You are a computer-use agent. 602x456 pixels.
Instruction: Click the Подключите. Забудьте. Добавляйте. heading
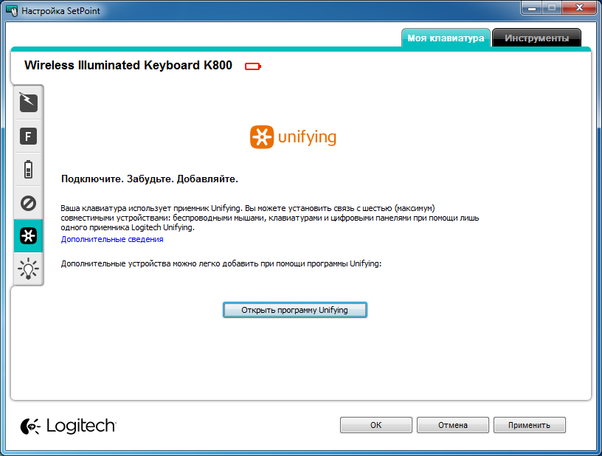point(150,179)
